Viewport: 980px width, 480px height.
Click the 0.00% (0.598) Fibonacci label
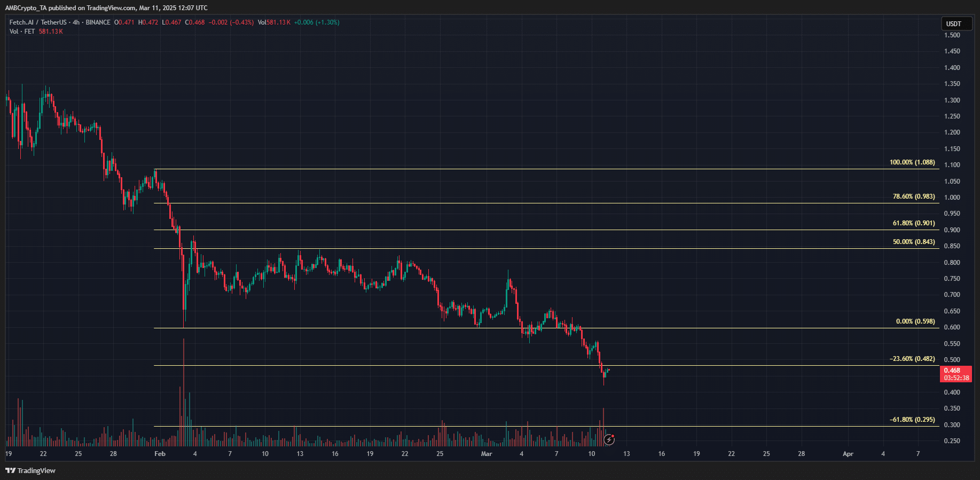click(915, 321)
